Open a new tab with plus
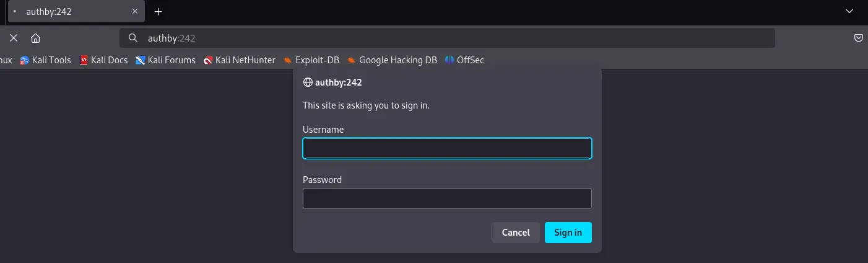 click(158, 11)
